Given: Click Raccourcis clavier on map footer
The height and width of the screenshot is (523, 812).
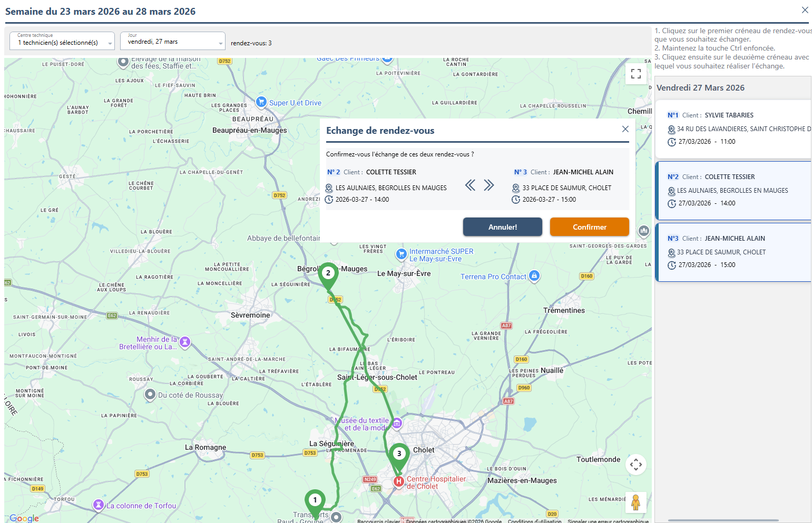Looking at the screenshot, I should [x=379, y=521].
